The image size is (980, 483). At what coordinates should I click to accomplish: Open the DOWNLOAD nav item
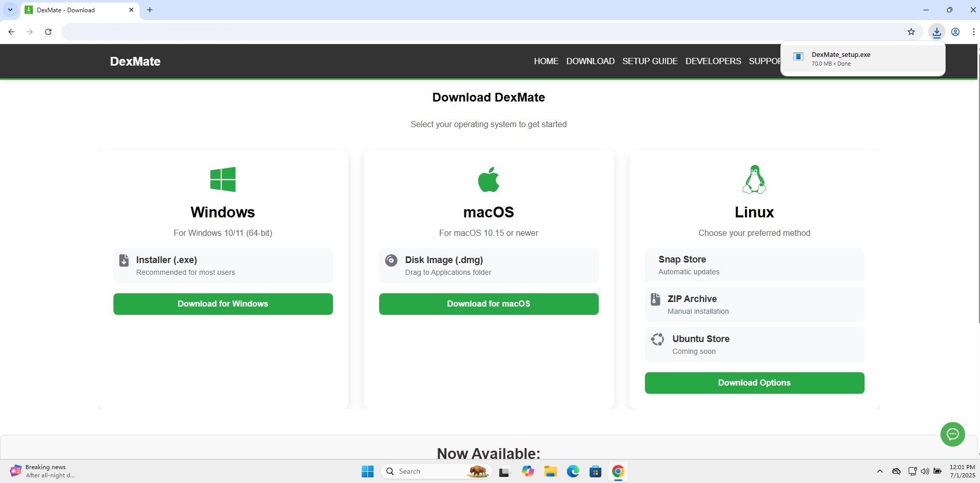pos(590,61)
